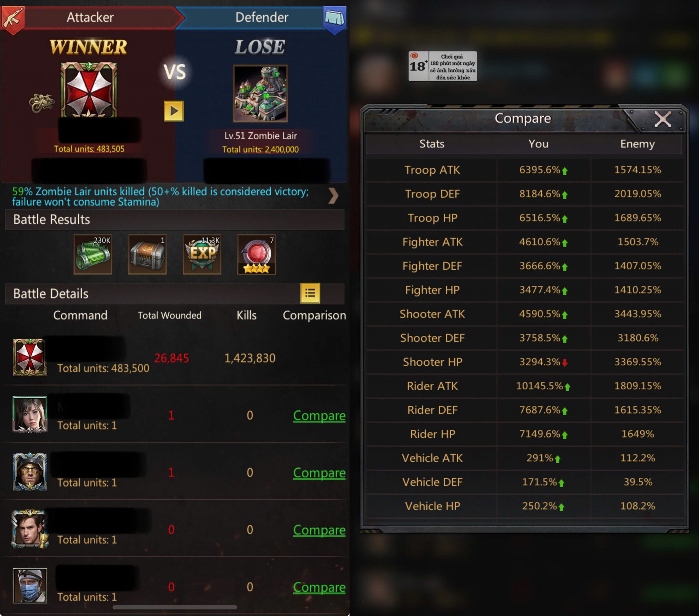Open the Battle Details list icon
Image resolution: width=699 pixels, height=616 pixels.
click(x=310, y=293)
